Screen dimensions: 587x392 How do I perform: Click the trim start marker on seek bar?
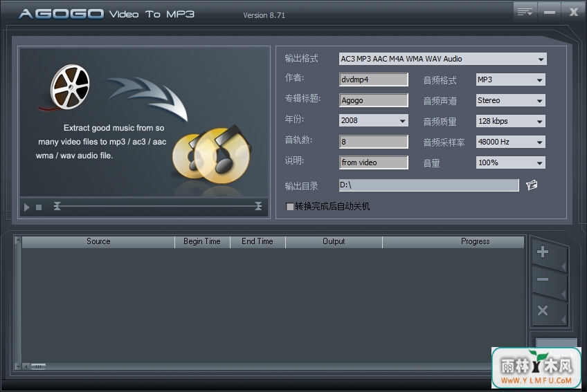(57, 206)
